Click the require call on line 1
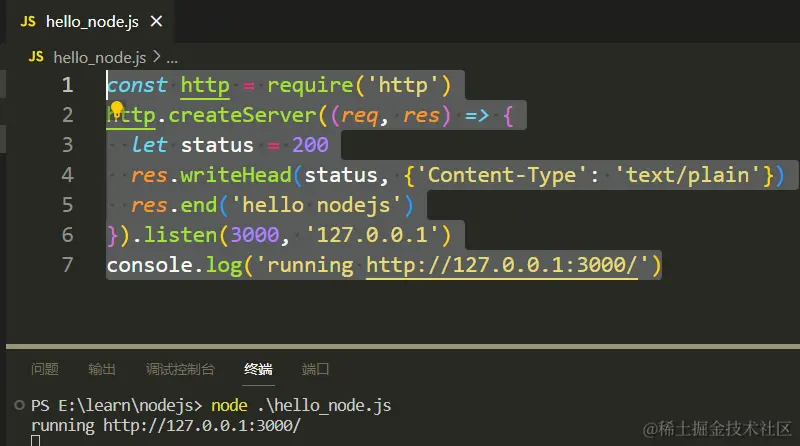This screenshot has height=446, width=800. click(310, 85)
